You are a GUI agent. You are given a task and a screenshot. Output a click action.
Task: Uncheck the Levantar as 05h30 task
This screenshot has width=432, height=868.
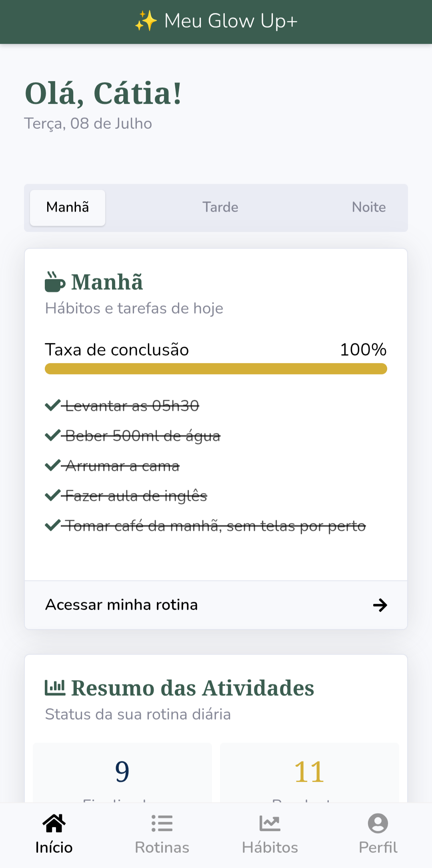53,406
